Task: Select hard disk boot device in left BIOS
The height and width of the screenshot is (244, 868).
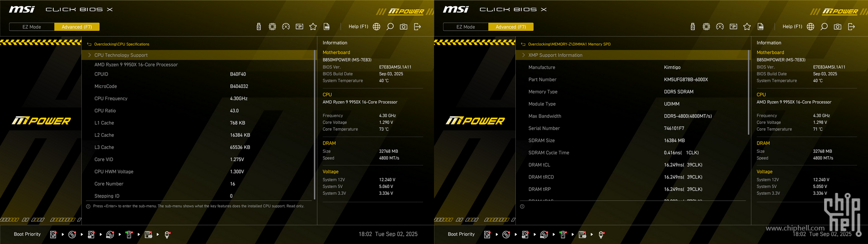Action: tap(53, 235)
